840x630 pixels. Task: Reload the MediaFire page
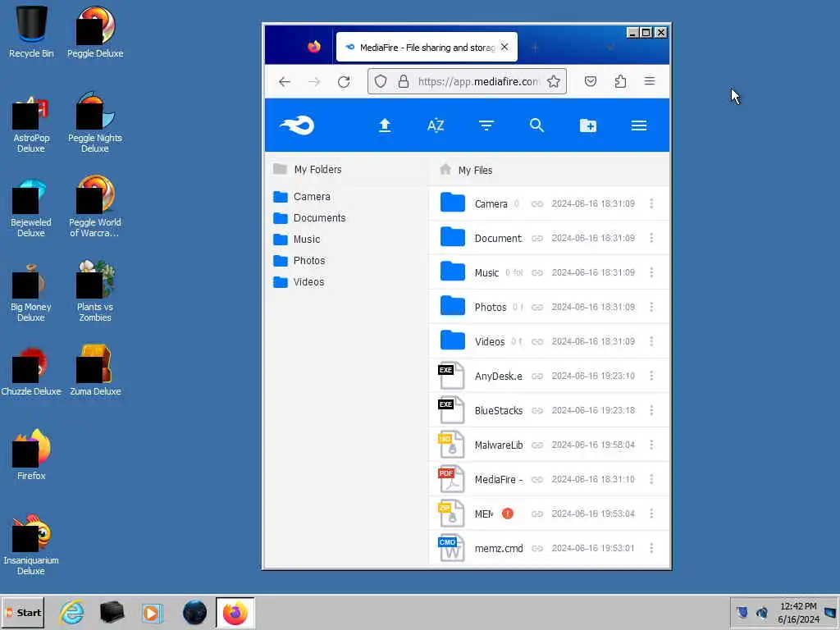click(344, 81)
